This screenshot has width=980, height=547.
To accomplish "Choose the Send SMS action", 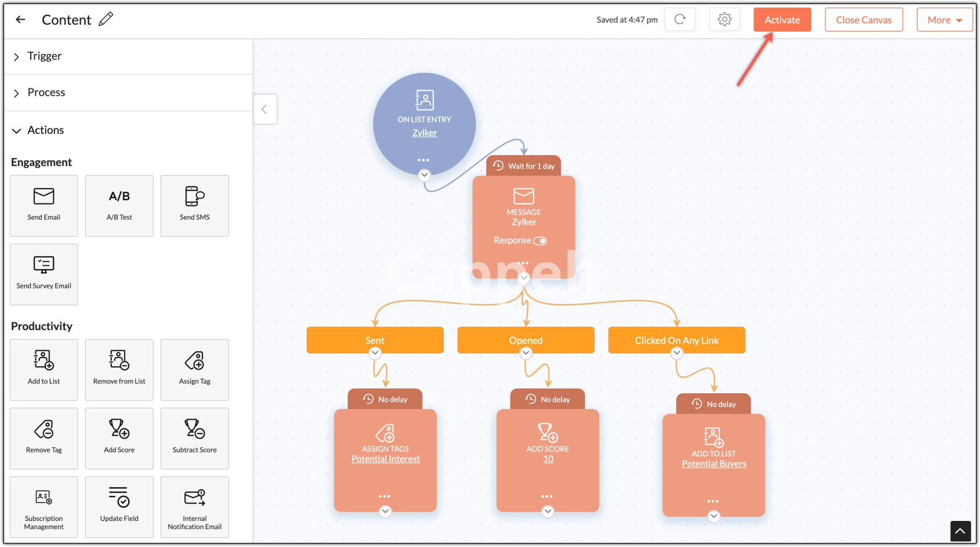I will pyautogui.click(x=194, y=205).
